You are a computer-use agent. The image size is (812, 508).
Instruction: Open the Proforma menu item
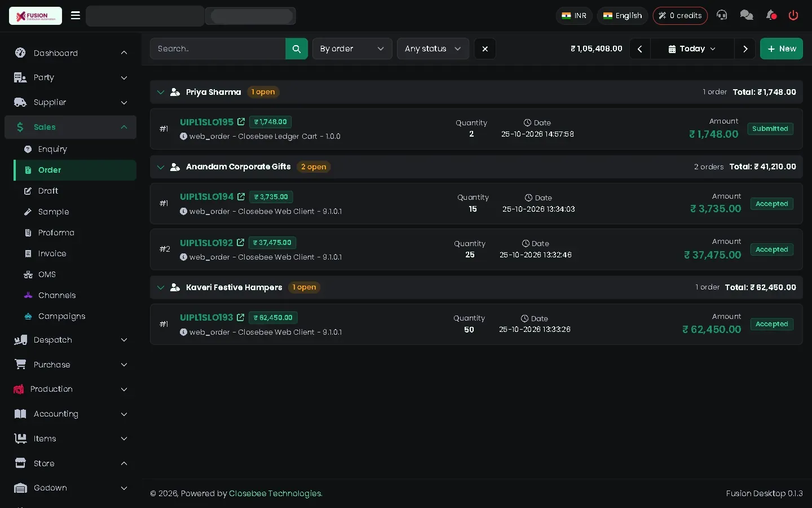(x=75, y=233)
